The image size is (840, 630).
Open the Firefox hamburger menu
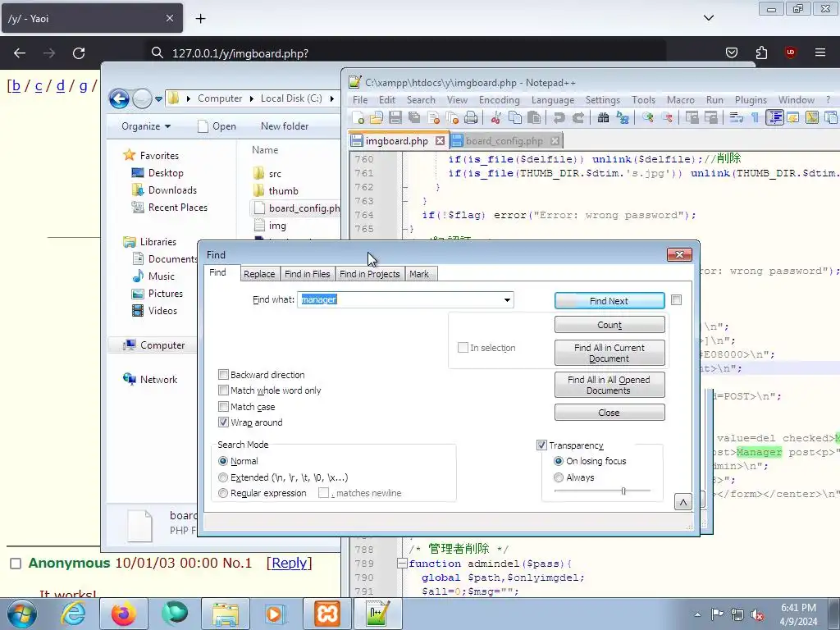click(820, 52)
